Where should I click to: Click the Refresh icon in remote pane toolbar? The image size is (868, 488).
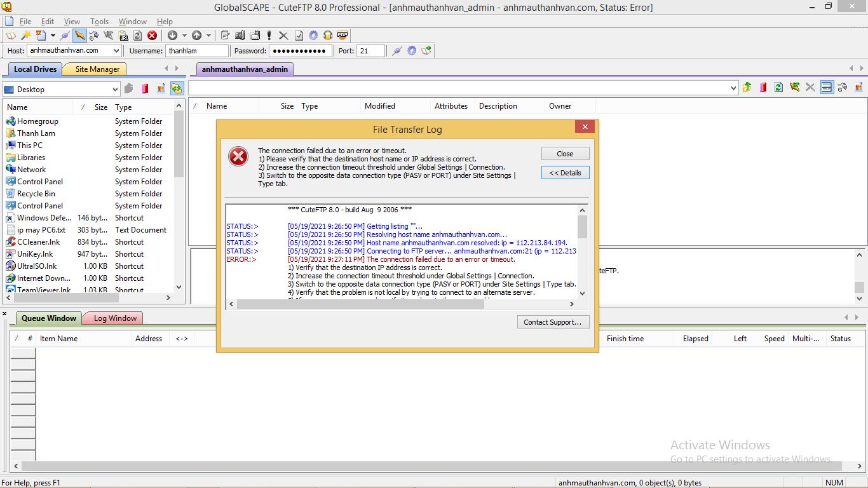tap(778, 88)
